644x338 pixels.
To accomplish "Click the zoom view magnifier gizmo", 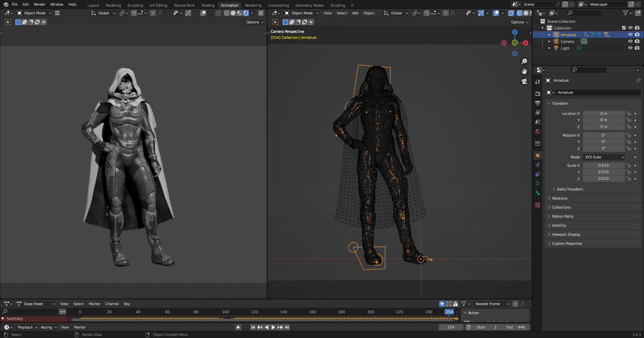I will click(524, 61).
